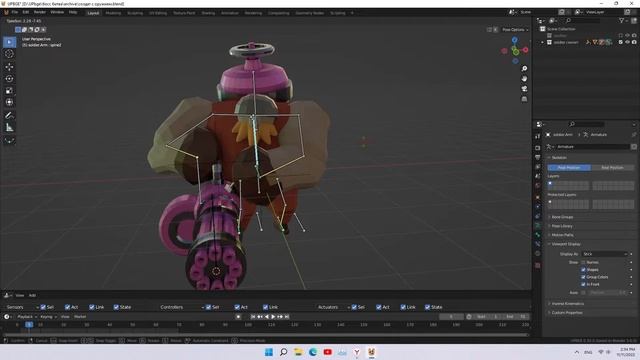Click the timeline frame 100 marker

click(x=248, y=325)
